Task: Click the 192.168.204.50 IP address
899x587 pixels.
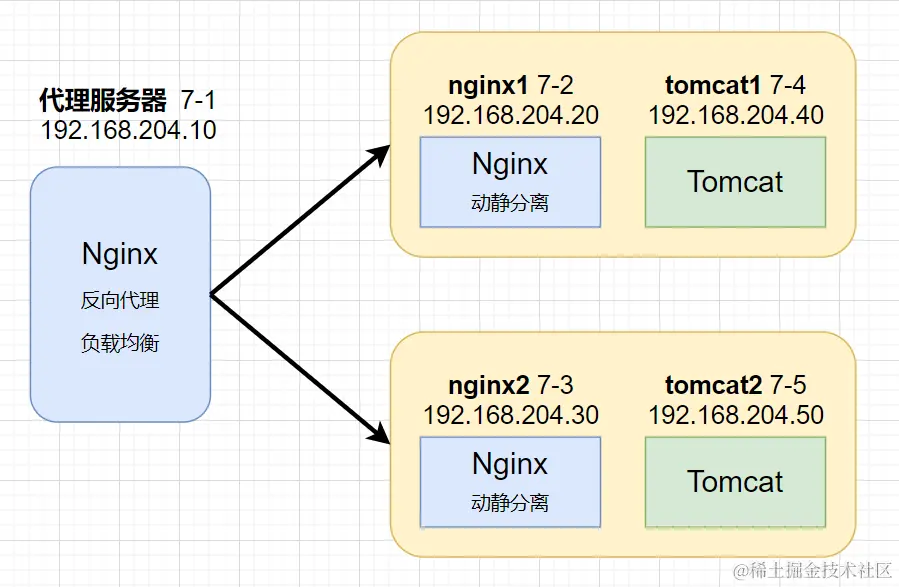Action: tap(736, 415)
